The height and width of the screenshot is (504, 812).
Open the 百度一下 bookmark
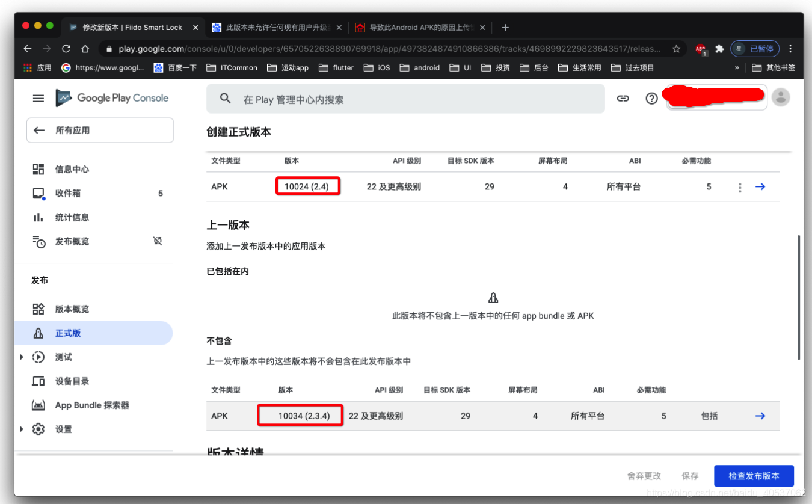point(175,67)
